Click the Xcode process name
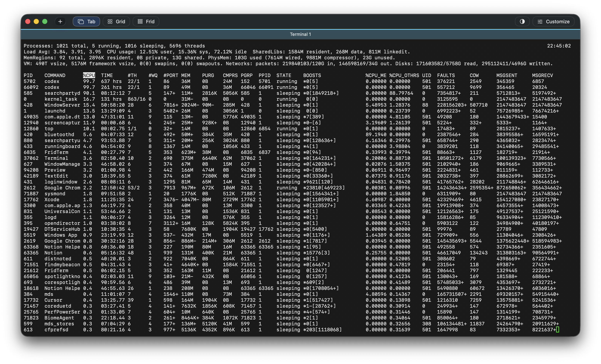Viewport: 601px width, 364px height. [x=52, y=199]
